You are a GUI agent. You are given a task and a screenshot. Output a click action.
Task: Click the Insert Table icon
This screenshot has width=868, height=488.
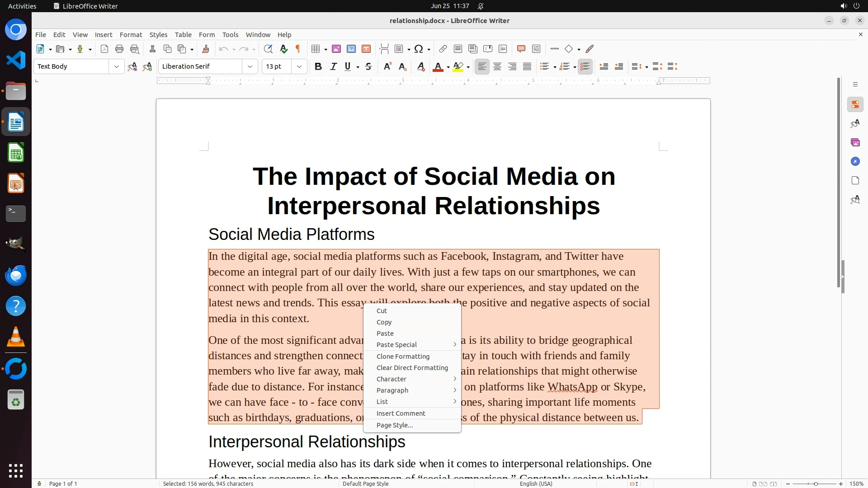(316, 49)
